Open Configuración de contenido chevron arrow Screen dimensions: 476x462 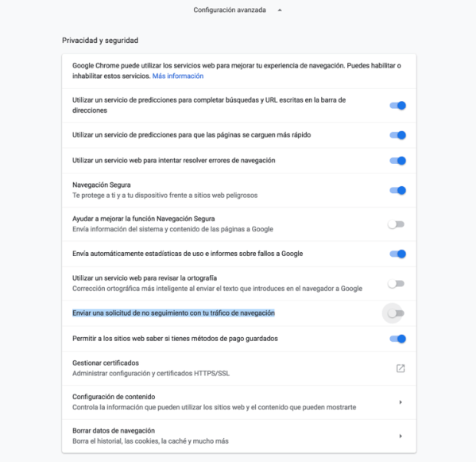click(401, 402)
